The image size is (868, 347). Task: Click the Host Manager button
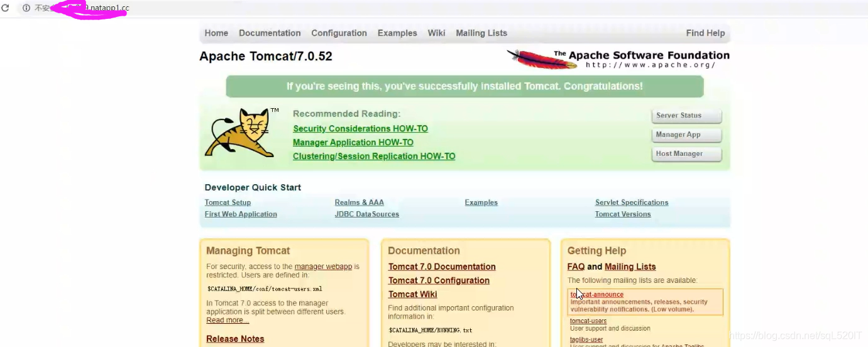[686, 153]
